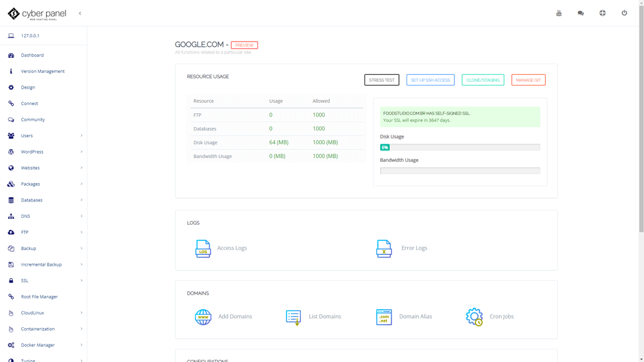Expand the Users menu chevron
Screen dimensions: 644x362
tap(81, 135)
